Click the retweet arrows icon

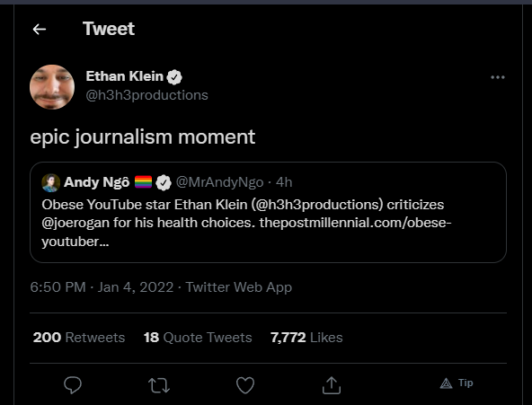tap(159, 385)
